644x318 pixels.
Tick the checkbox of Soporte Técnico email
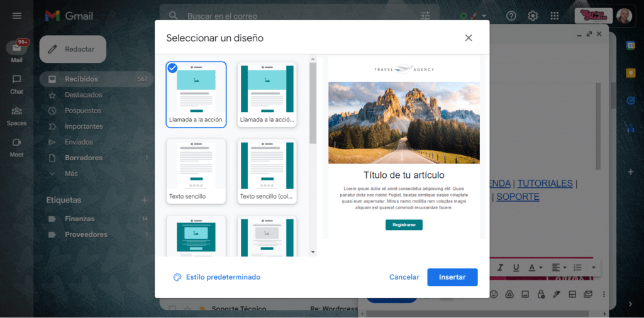click(173, 309)
